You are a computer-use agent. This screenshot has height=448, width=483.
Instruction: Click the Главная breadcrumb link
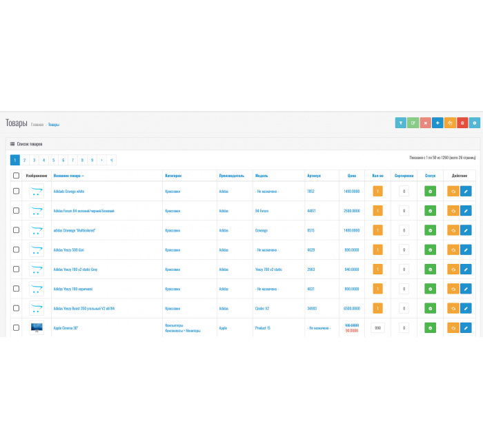point(37,125)
